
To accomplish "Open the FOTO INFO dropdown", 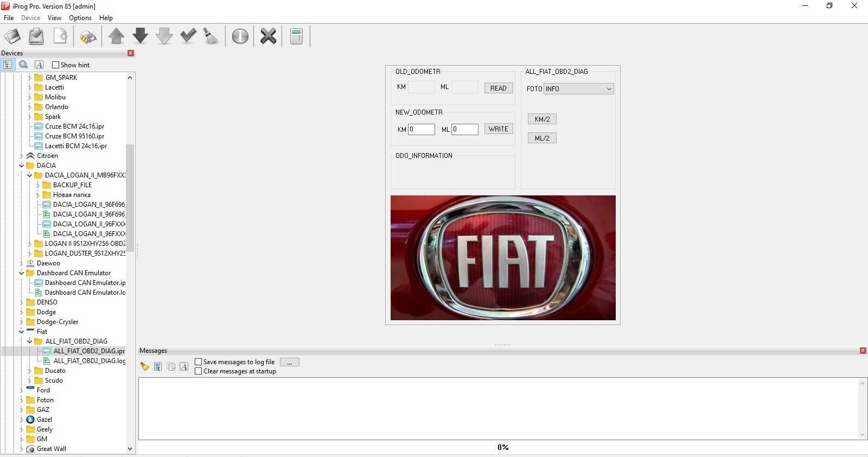I will 578,88.
